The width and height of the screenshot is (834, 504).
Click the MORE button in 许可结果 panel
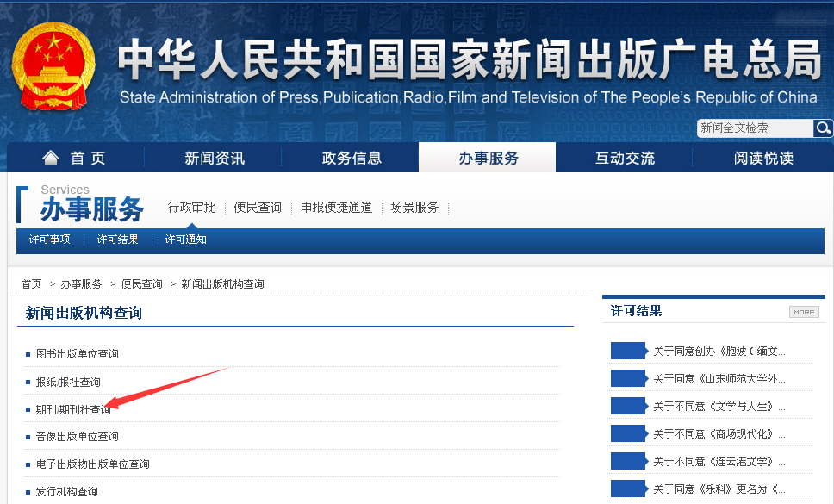(x=804, y=312)
